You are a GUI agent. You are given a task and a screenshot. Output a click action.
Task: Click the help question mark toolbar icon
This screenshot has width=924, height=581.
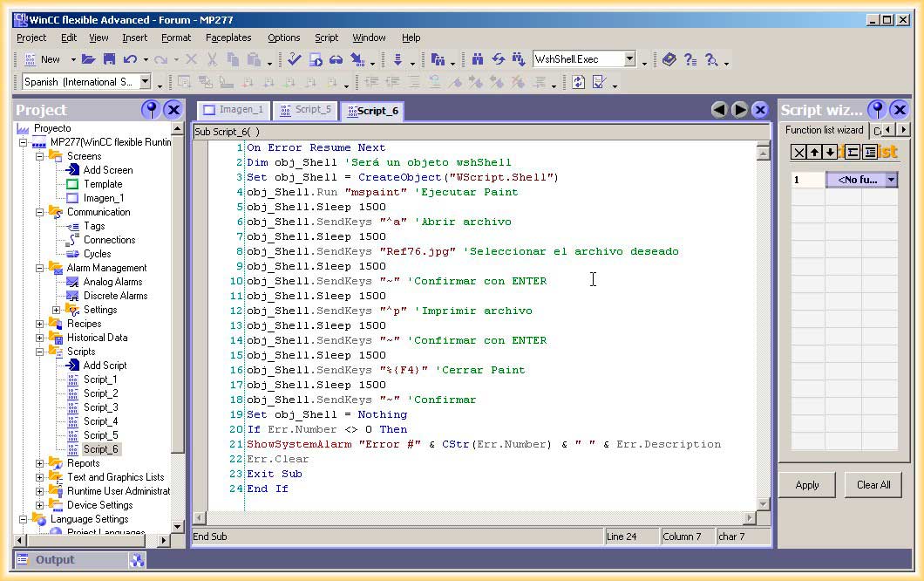click(x=690, y=59)
